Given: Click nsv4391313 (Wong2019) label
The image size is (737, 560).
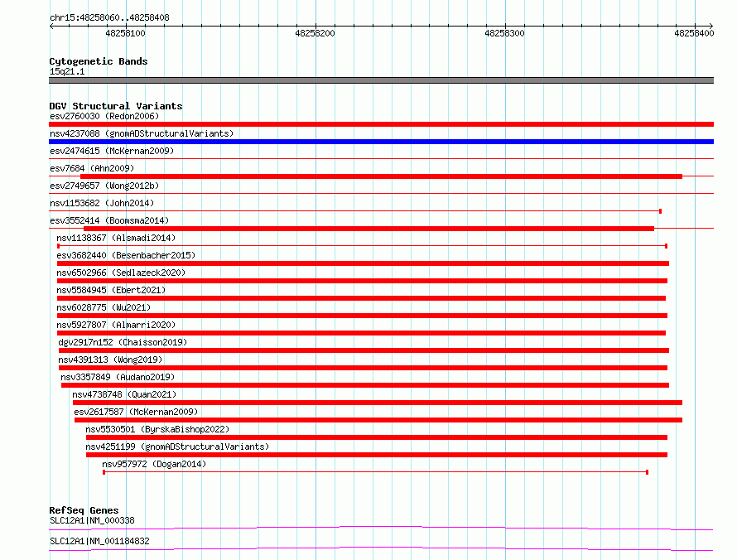Looking at the screenshot, I should point(110,360).
